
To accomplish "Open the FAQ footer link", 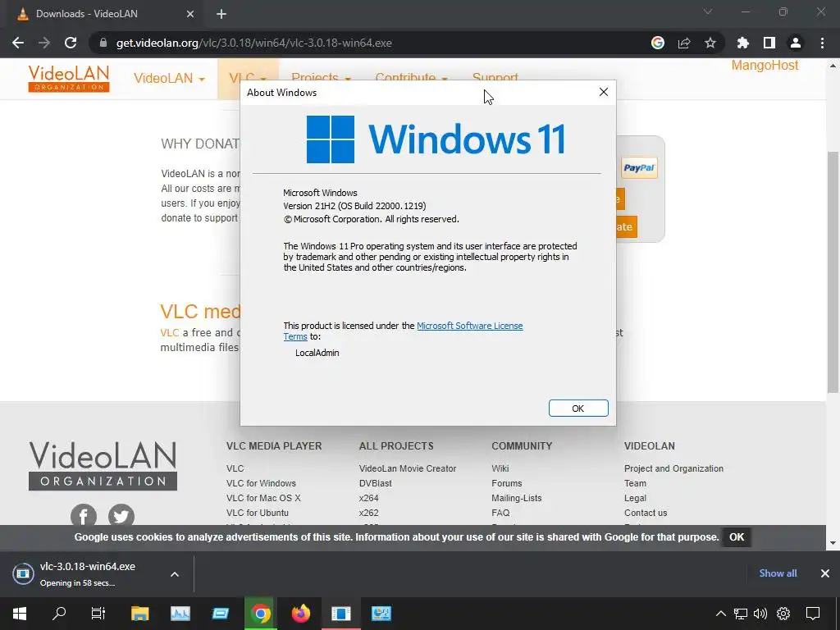I will (x=500, y=513).
